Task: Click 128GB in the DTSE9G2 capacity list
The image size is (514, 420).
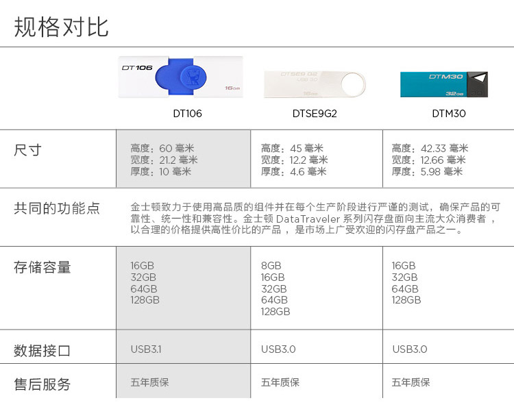Action: pyautogui.click(x=276, y=311)
